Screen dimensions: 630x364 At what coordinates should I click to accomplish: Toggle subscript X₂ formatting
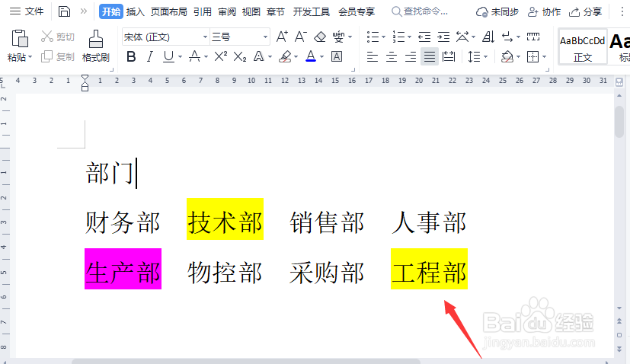239,56
